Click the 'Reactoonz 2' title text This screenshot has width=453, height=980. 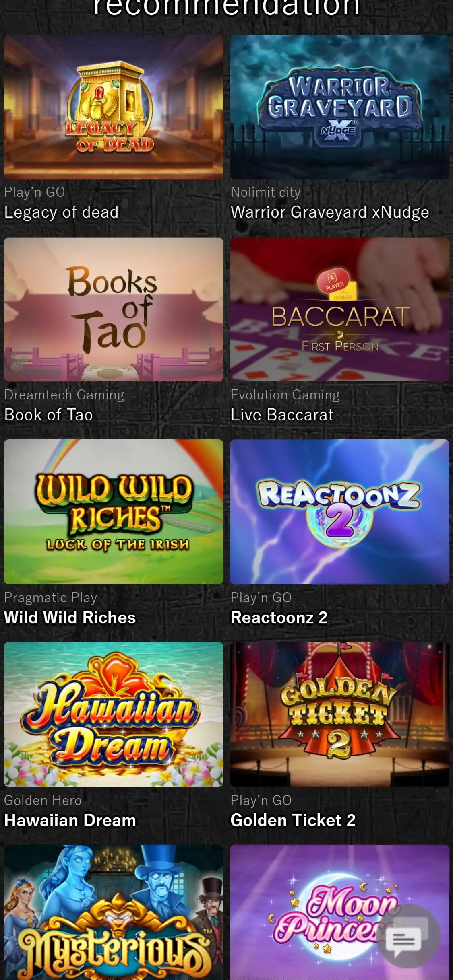(x=279, y=618)
